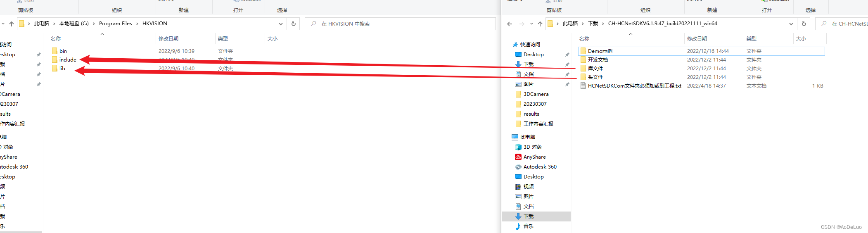Screen dimensions: 868x233
Task: Click the HKVISION search box
Action: 400,24
